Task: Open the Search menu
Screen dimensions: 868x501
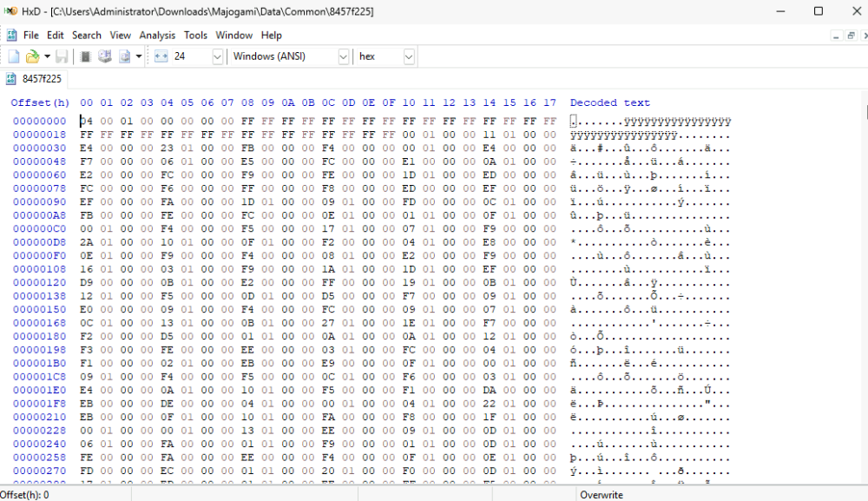Action: (x=87, y=36)
